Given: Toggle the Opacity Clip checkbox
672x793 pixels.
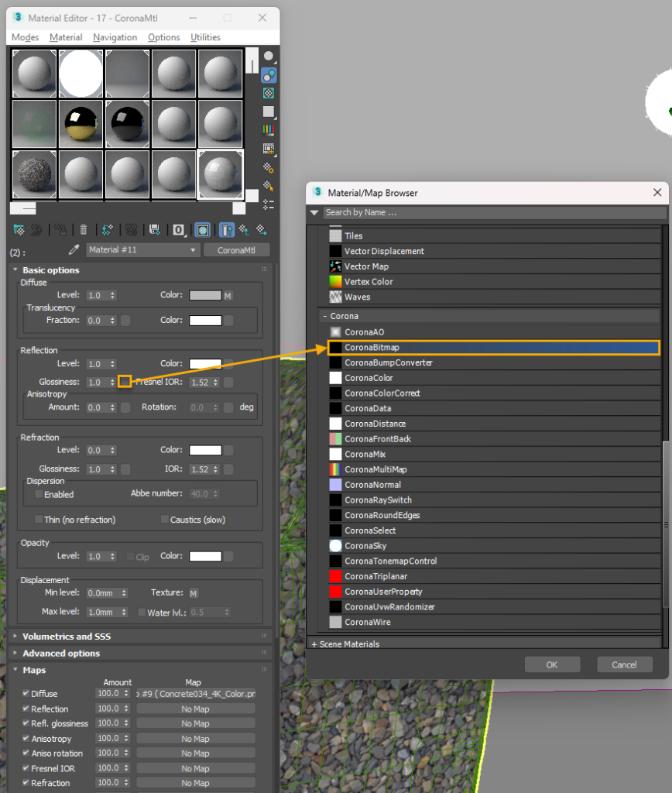Looking at the screenshot, I should pos(130,556).
